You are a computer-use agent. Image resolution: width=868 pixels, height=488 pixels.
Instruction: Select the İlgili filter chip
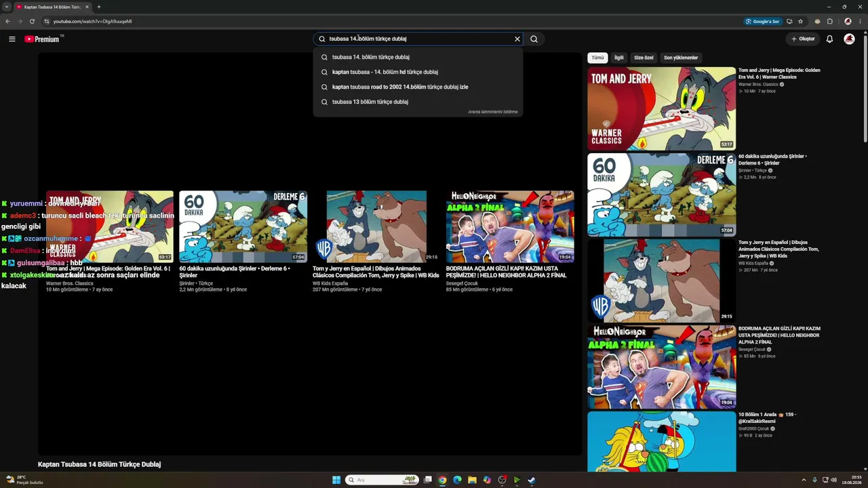click(619, 58)
